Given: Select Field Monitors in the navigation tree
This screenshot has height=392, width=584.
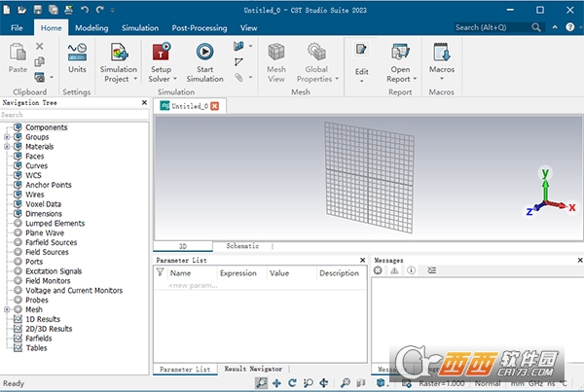Looking at the screenshot, I should pos(48,281).
